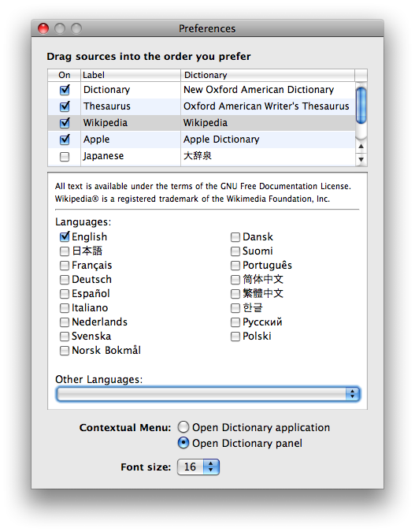Click the Dictionary column header

click(x=268, y=75)
